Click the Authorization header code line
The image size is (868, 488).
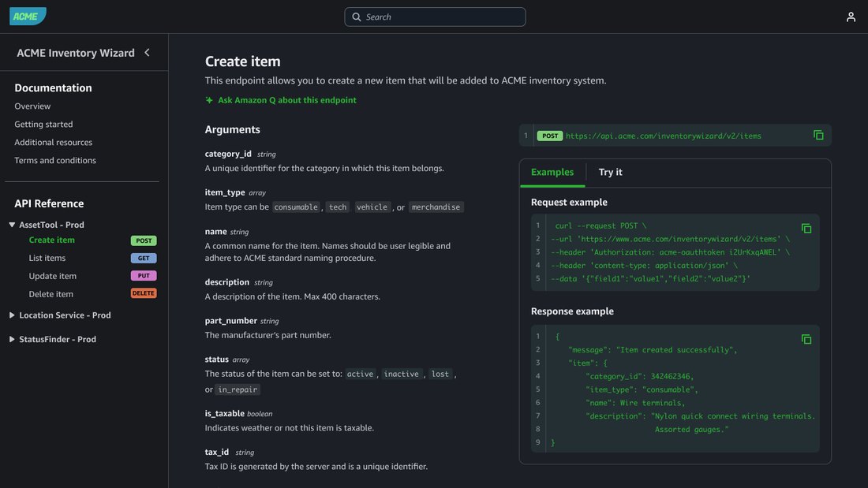point(670,252)
